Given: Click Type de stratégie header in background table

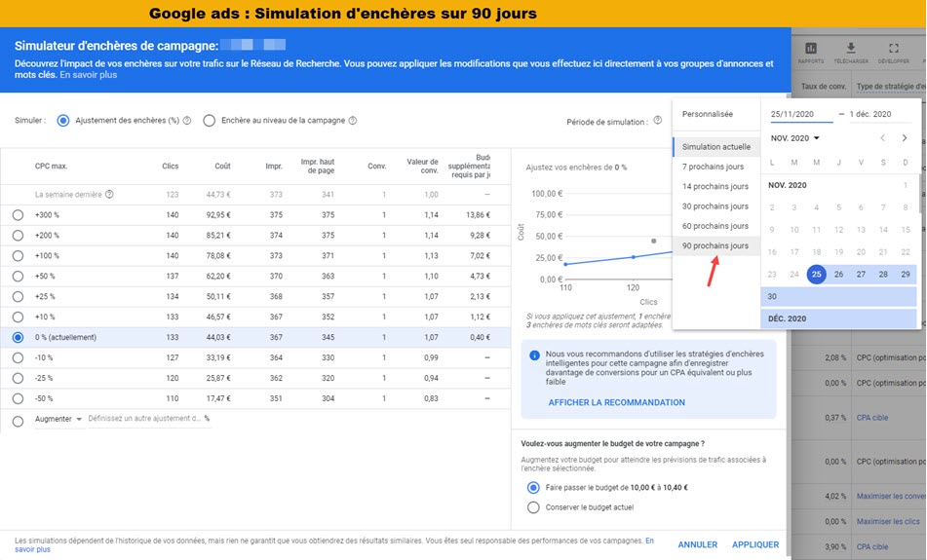Looking at the screenshot, I should (891, 87).
